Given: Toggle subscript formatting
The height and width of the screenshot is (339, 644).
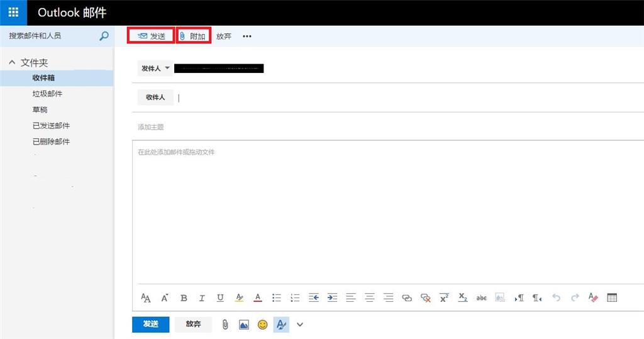Looking at the screenshot, I should pyautogui.click(x=463, y=297).
